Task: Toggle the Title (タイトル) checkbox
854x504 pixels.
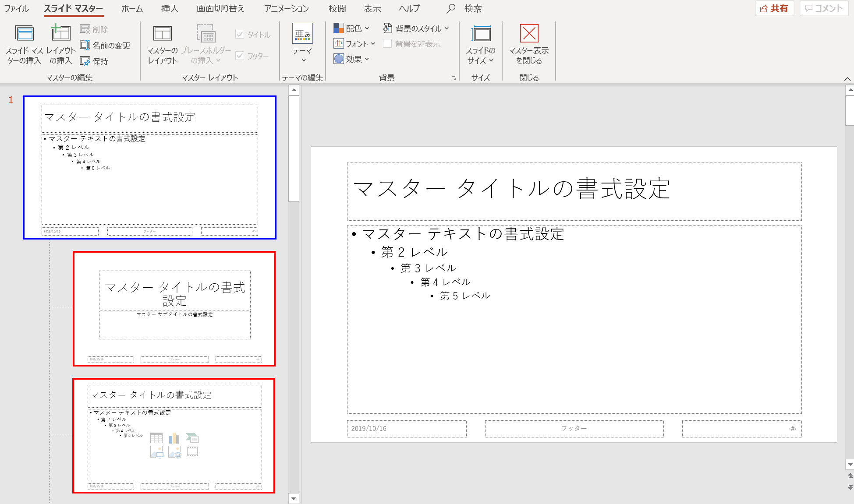Action: 240,35
